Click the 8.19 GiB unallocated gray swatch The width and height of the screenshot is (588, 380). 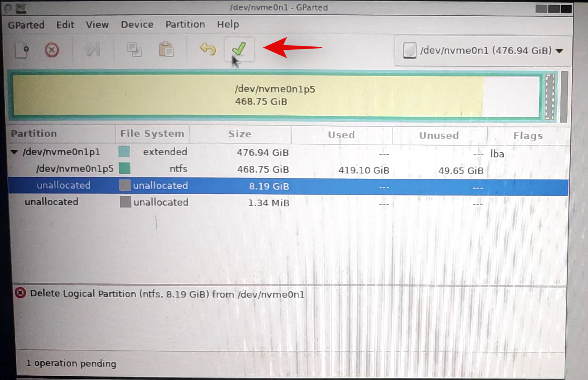[125, 186]
